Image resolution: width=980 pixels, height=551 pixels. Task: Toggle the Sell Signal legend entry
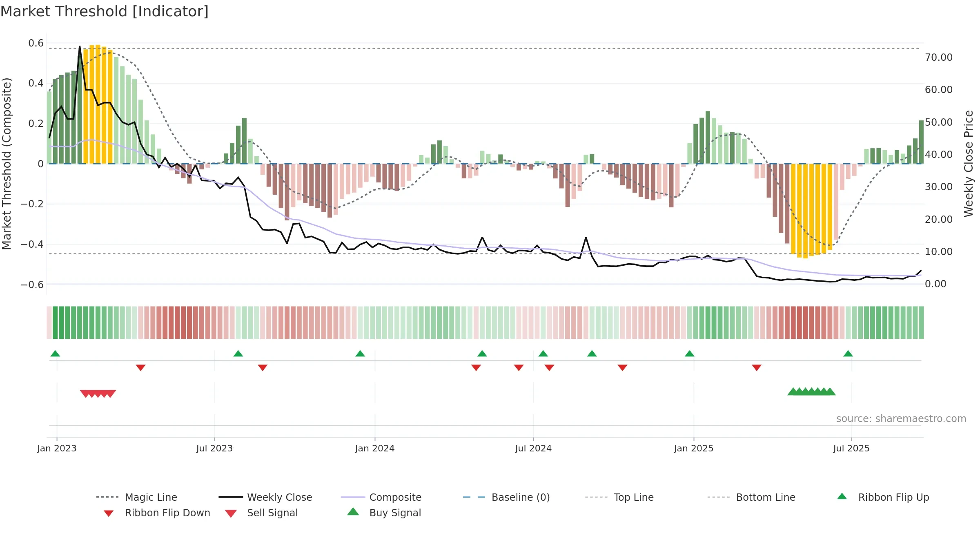[261, 513]
